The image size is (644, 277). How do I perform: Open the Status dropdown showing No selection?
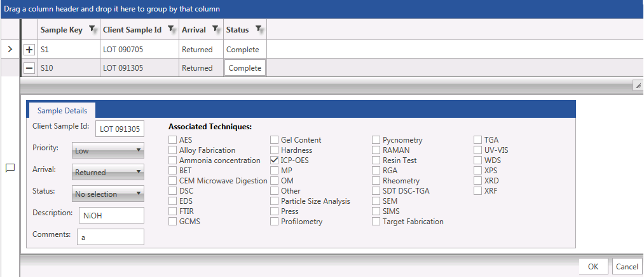coord(107,194)
